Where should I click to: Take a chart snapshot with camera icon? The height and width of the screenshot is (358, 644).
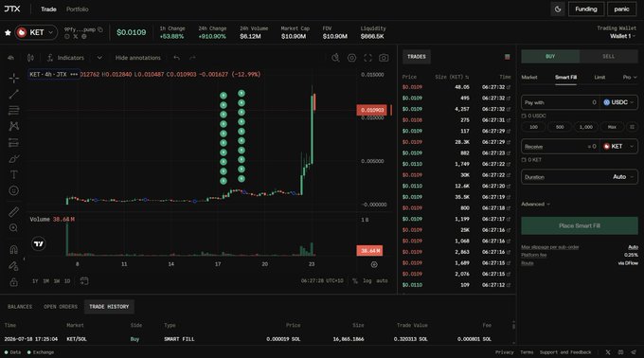coord(384,58)
